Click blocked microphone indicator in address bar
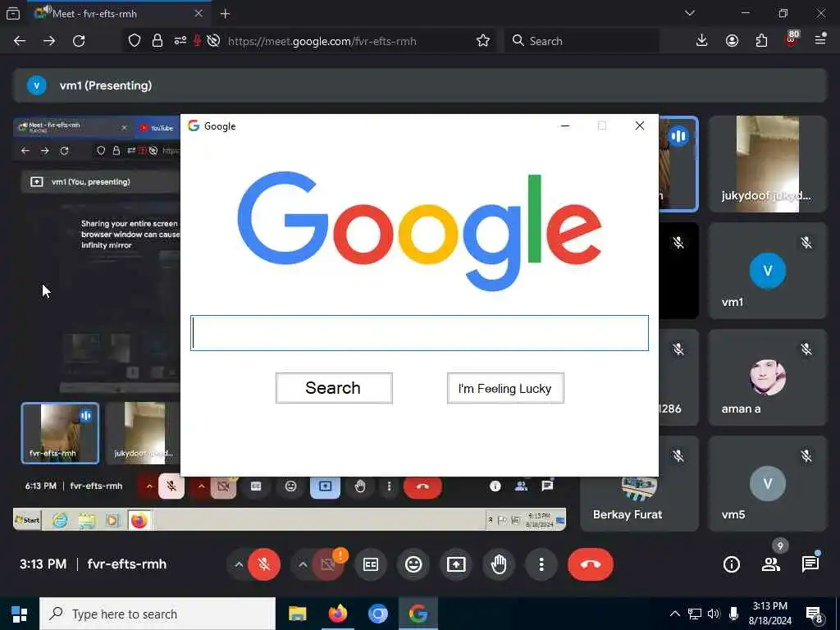The height and width of the screenshot is (630, 840). pos(197,41)
